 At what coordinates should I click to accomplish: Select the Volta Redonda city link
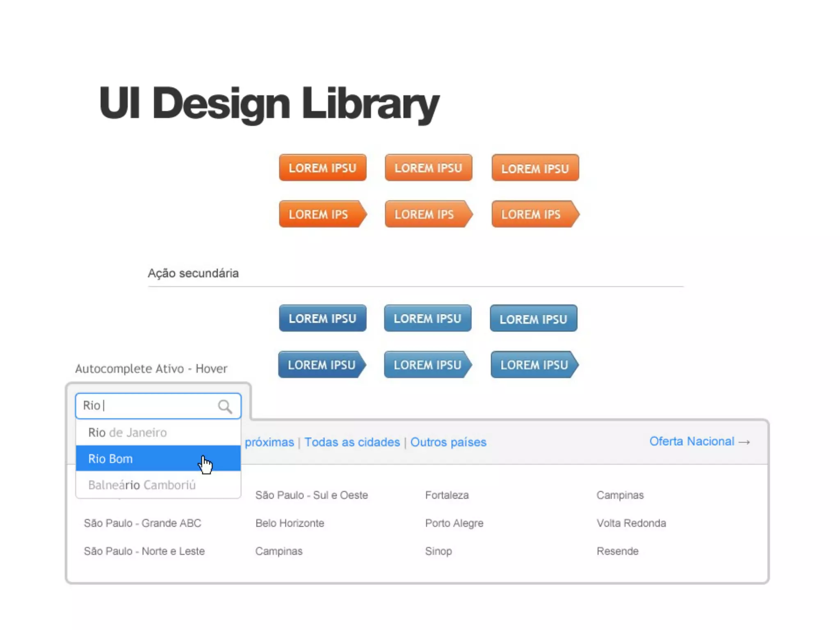point(631,523)
